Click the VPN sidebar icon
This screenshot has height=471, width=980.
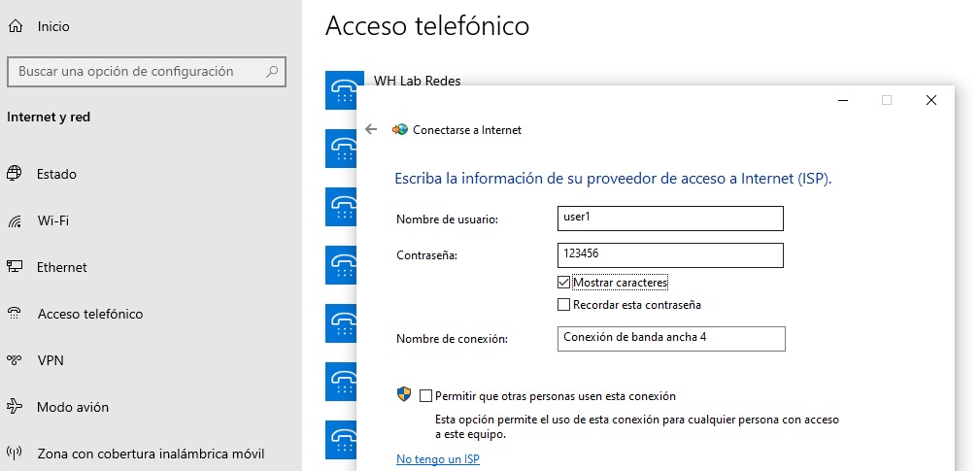tap(15, 360)
